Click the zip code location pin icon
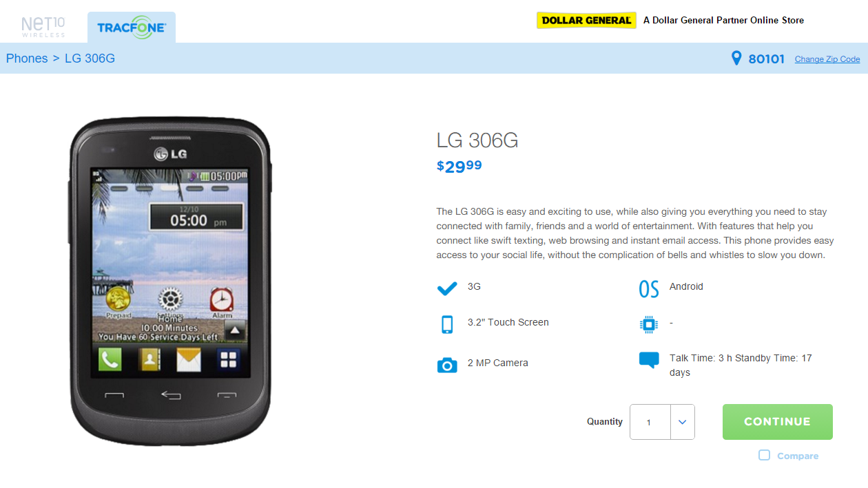 736,59
